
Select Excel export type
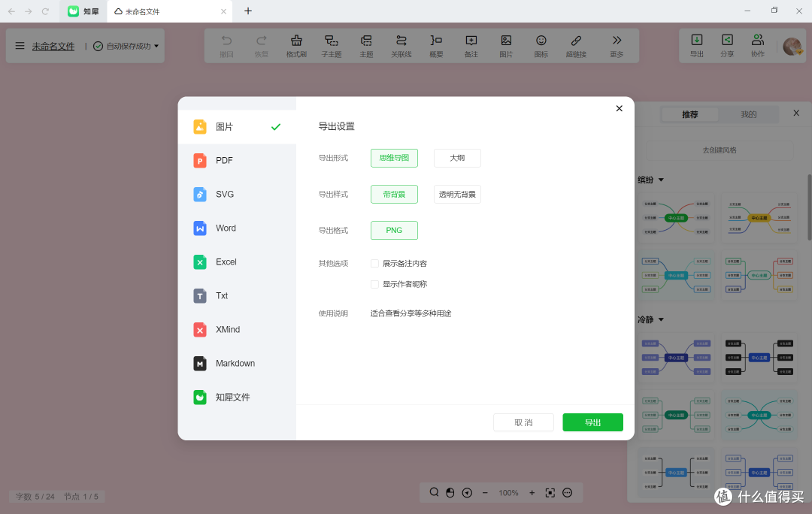pyautogui.click(x=237, y=262)
